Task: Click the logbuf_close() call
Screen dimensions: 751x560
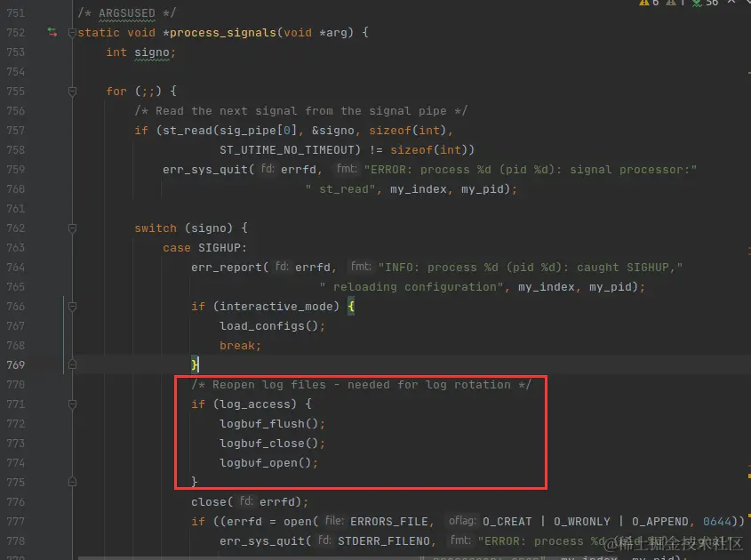Action: point(268,444)
